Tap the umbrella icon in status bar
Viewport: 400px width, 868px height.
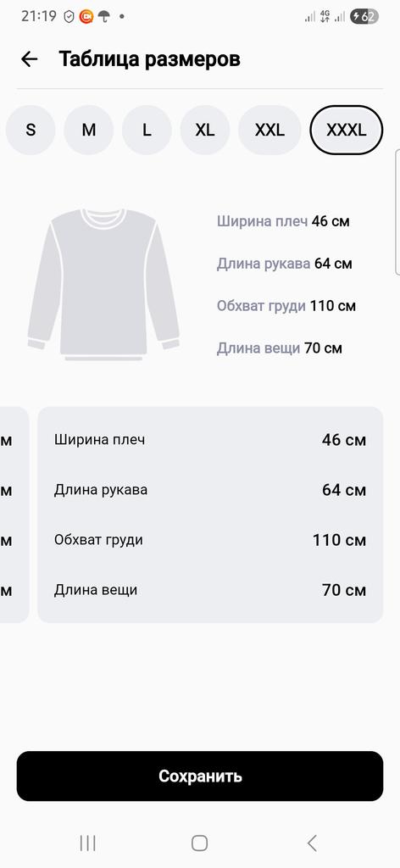pyautogui.click(x=103, y=17)
